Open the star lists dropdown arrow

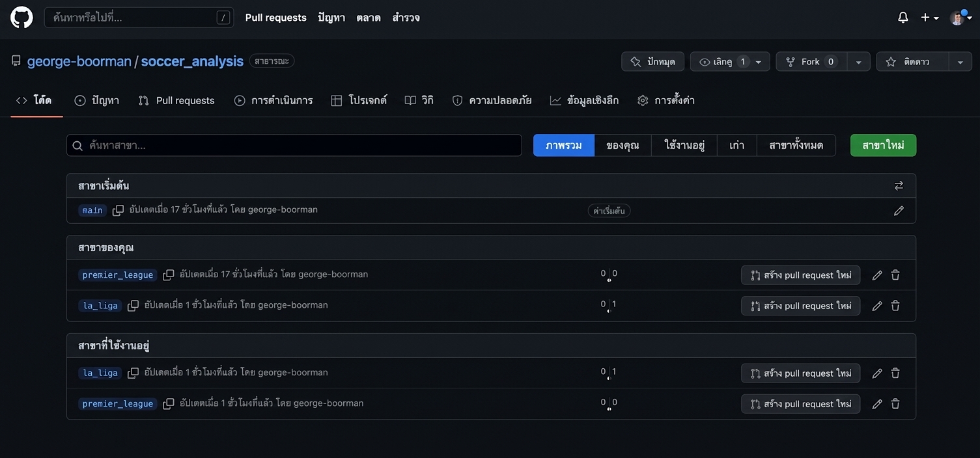click(960, 62)
